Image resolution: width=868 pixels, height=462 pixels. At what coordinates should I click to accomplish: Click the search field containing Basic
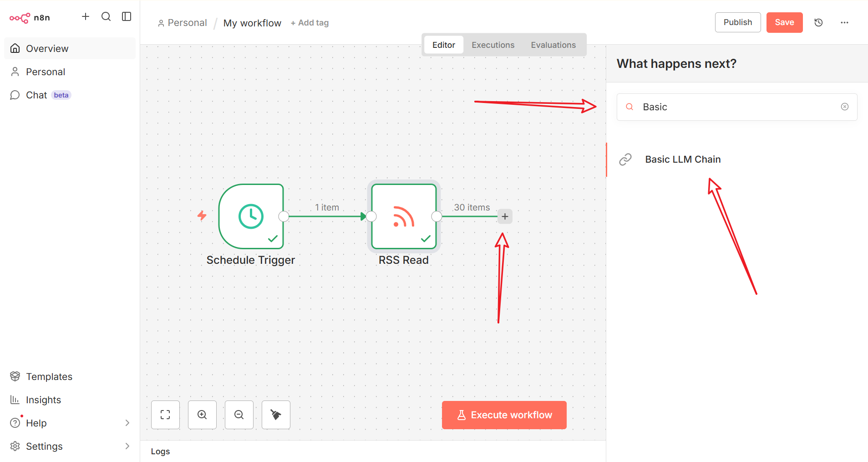(737, 107)
